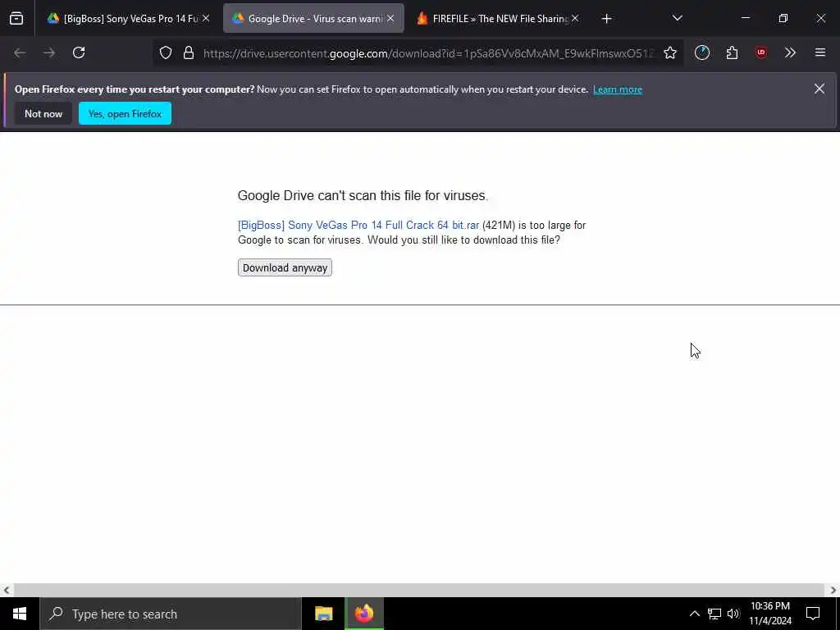Go back to previous page
Image resolution: width=840 pixels, height=630 pixels.
pos(20,53)
